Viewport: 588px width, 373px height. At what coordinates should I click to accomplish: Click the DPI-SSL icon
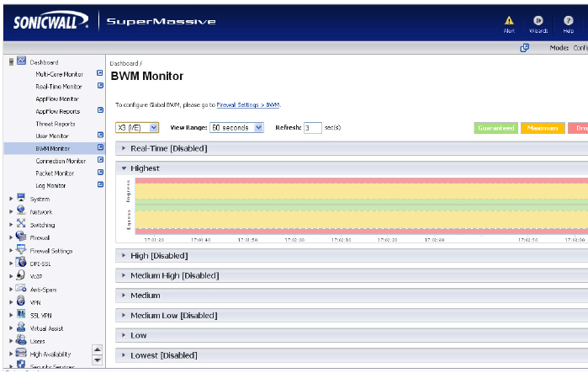point(21,262)
